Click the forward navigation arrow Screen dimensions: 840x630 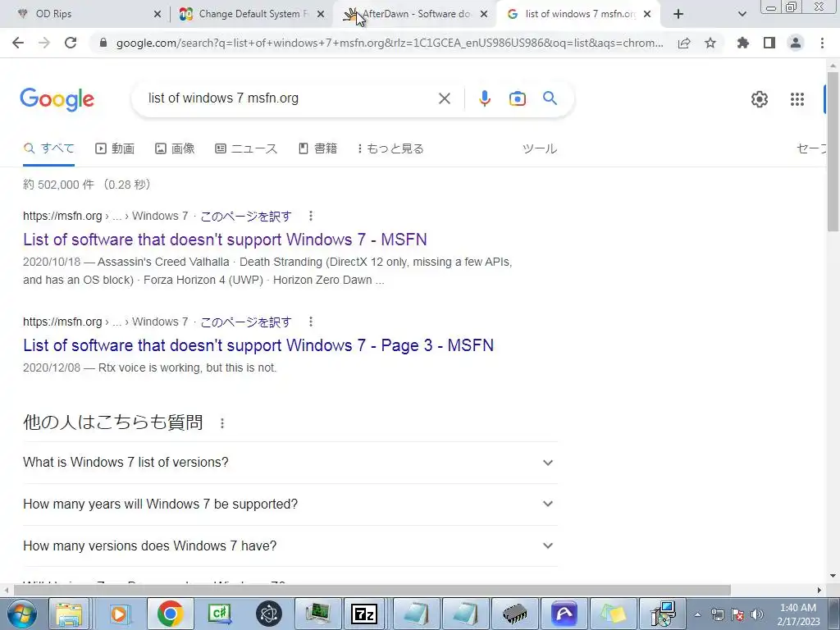point(44,43)
